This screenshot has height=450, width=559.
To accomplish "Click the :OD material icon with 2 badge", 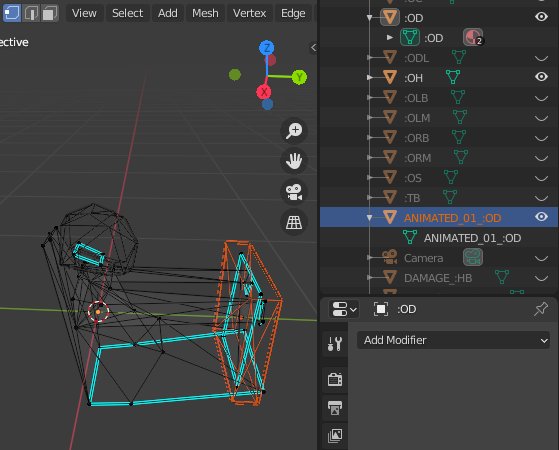I will pyautogui.click(x=473, y=37).
